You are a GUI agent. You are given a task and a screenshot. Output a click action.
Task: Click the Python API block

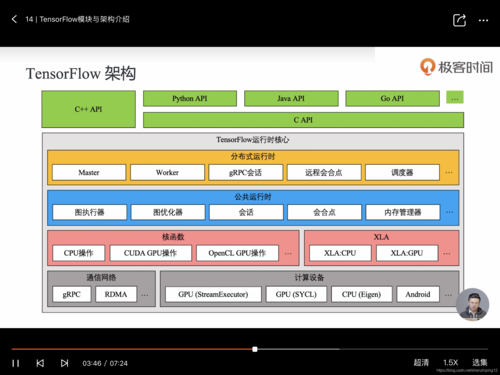(190, 98)
